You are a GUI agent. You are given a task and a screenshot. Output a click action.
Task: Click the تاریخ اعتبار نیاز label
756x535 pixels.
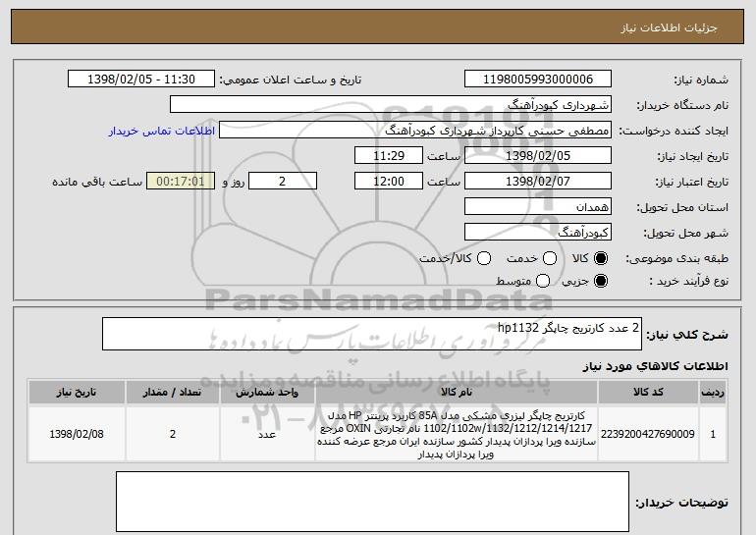691,182
